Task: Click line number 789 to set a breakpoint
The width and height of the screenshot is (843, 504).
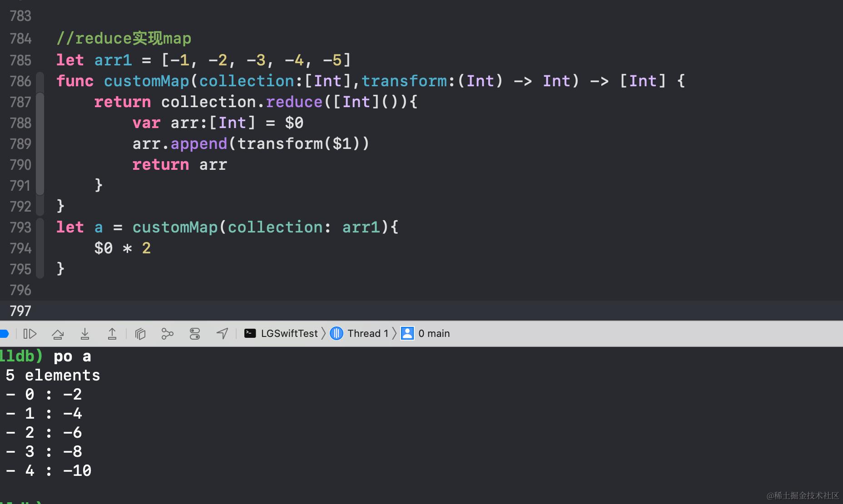Action: [x=20, y=144]
